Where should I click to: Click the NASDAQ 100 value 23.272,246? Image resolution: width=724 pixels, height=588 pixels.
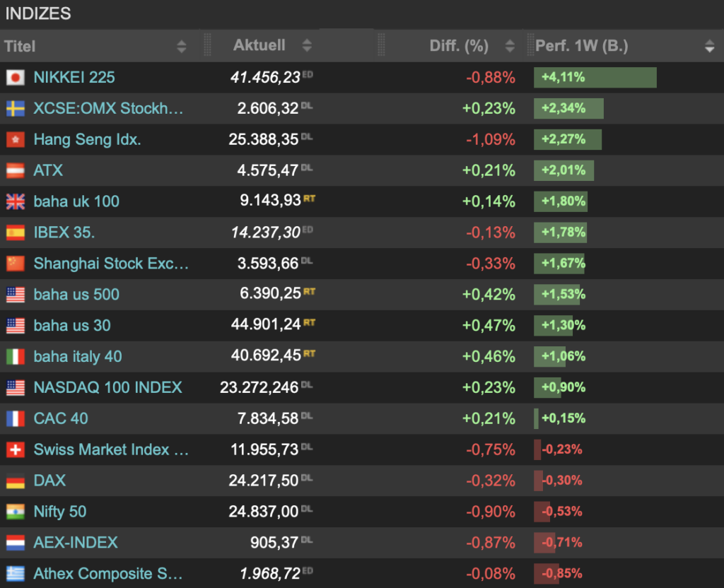click(259, 388)
